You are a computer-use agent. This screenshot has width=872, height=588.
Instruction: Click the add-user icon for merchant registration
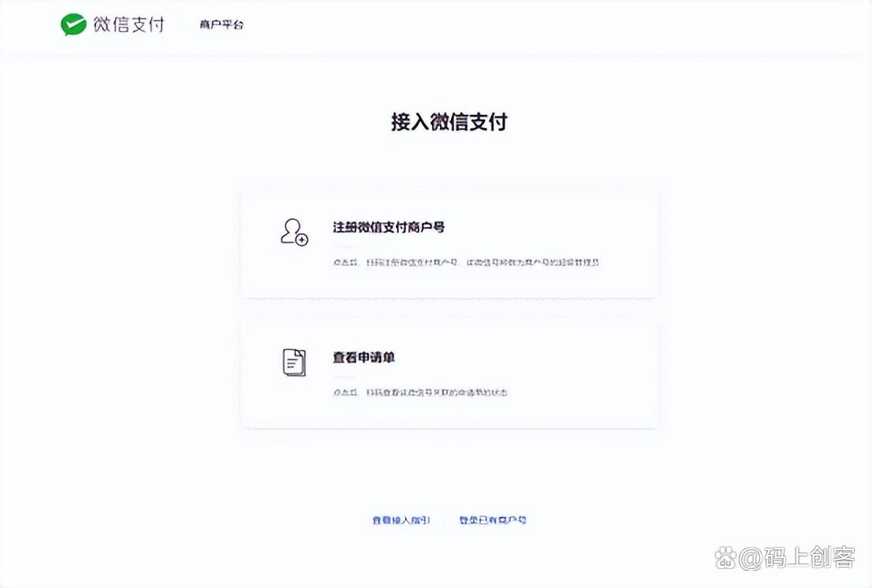[294, 233]
